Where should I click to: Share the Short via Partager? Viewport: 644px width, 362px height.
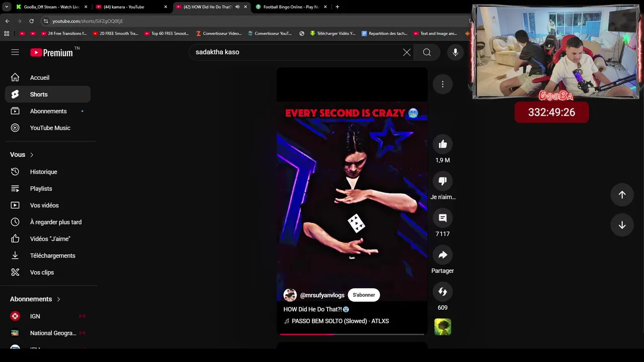click(x=443, y=255)
